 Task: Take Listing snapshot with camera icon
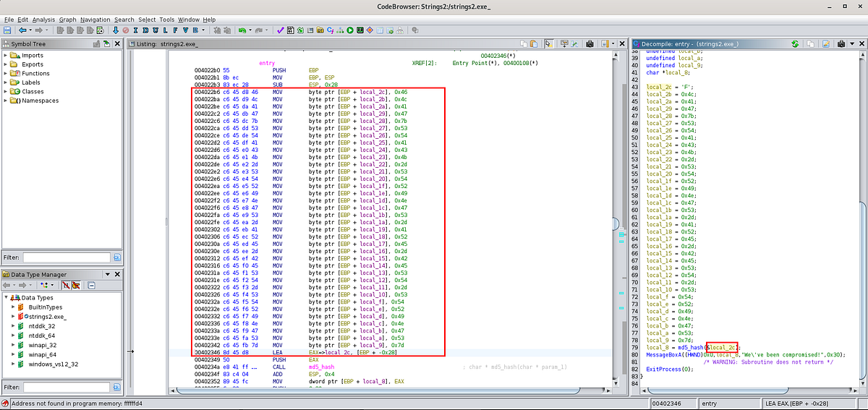pos(590,43)
